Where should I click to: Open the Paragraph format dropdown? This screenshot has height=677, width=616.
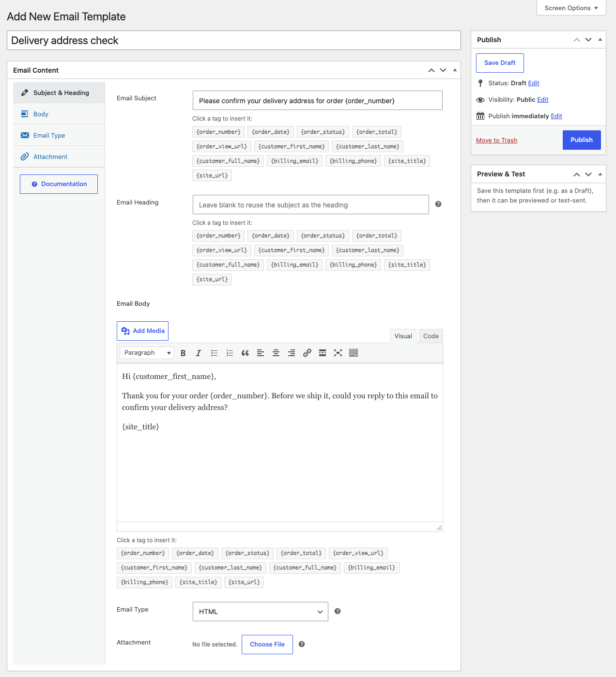pyautogui.click(x=147, y=353)
